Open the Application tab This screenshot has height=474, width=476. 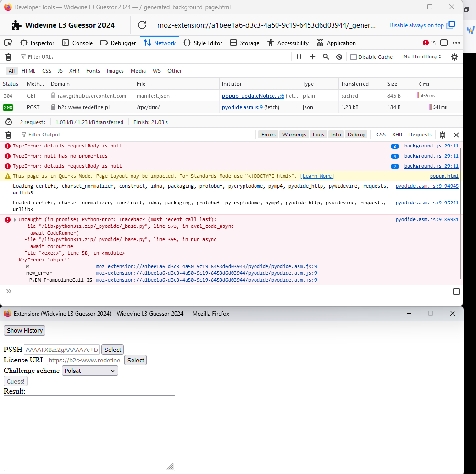coord(336,43)
